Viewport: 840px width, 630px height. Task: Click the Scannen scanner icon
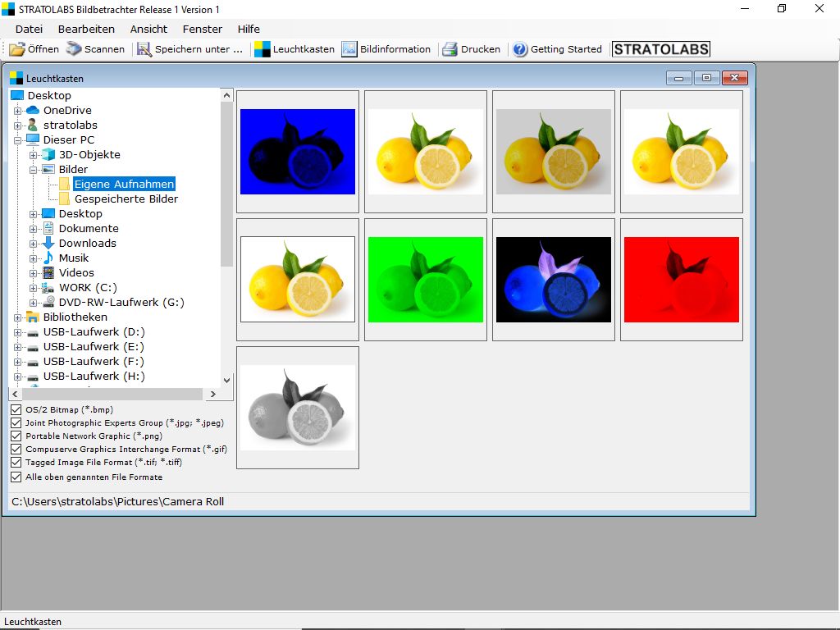point(73,48)
